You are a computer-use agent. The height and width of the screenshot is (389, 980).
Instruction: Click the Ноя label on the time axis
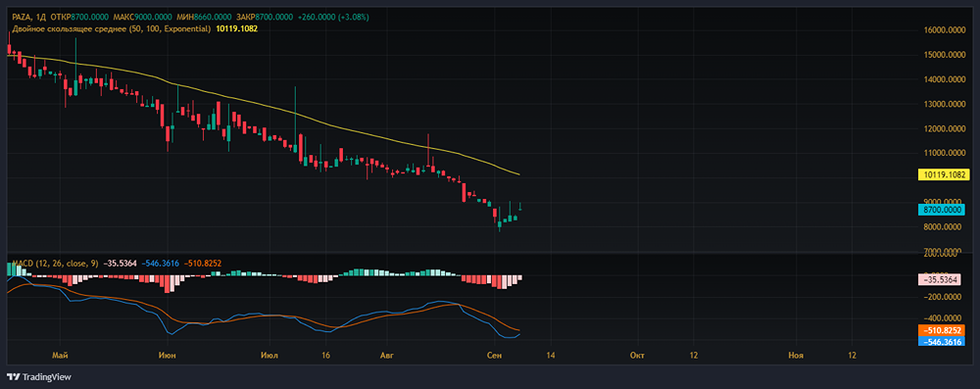click(x=796, y=356)
